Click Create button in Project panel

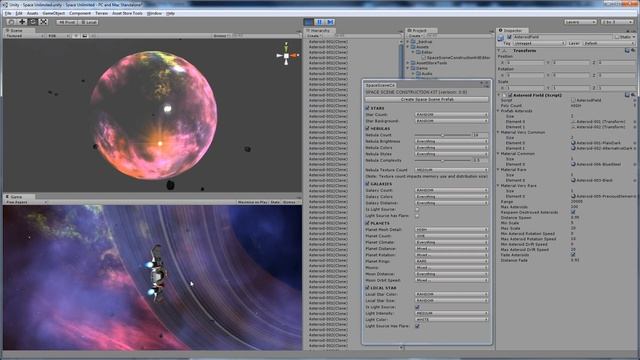(x=415, y=36)
